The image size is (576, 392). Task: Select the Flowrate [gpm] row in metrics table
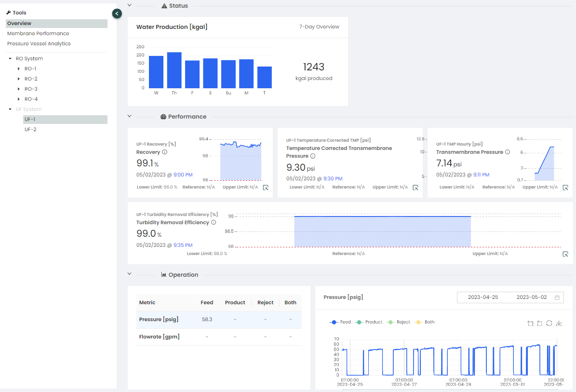[160, 337]
